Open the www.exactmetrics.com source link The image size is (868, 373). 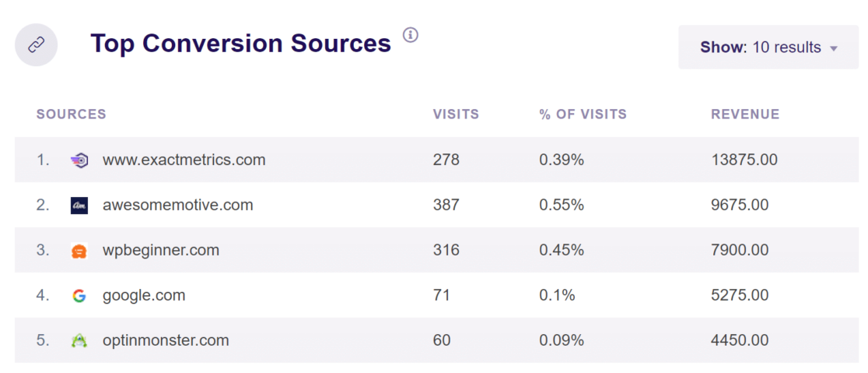click(184, 160)
